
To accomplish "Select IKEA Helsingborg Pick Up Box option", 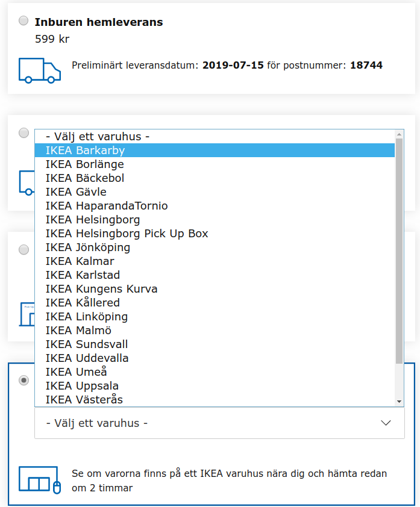I will pyautogui.click(x=215, y=234).
